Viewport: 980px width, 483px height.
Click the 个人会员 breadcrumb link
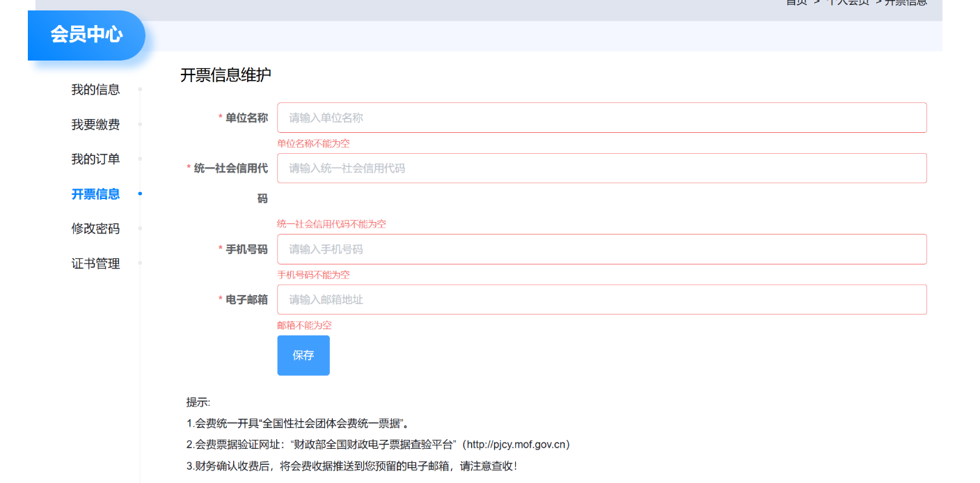[847, 3]
